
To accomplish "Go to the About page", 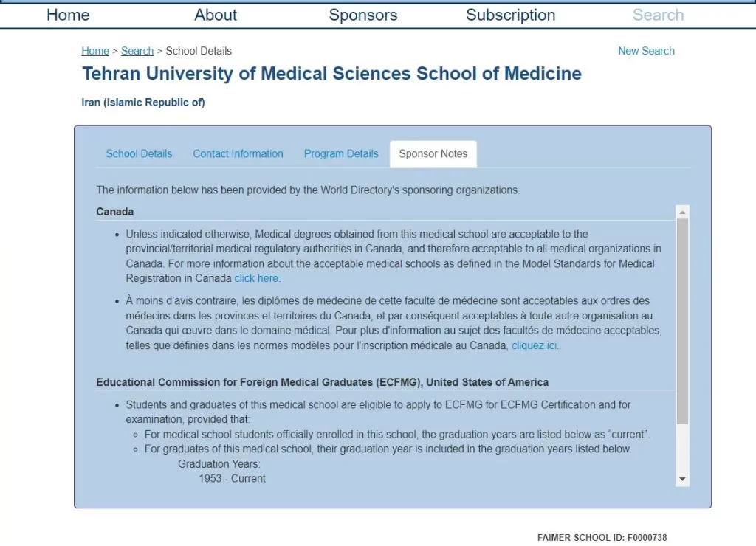I will 216,15.
